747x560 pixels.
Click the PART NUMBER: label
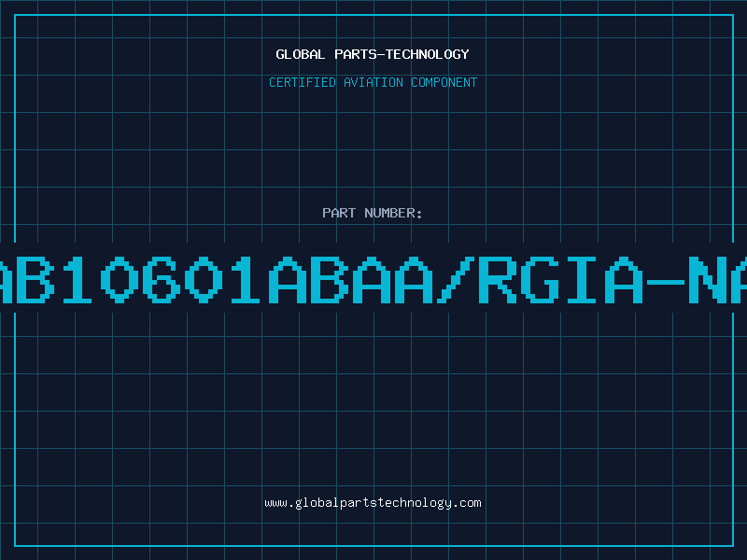point(373,213)
